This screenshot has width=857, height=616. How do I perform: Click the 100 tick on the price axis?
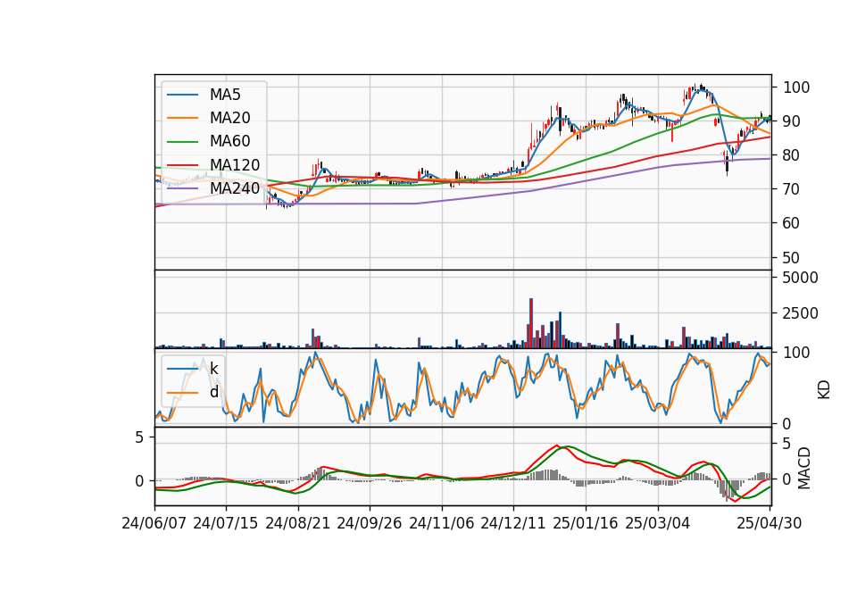coord(796,87)
